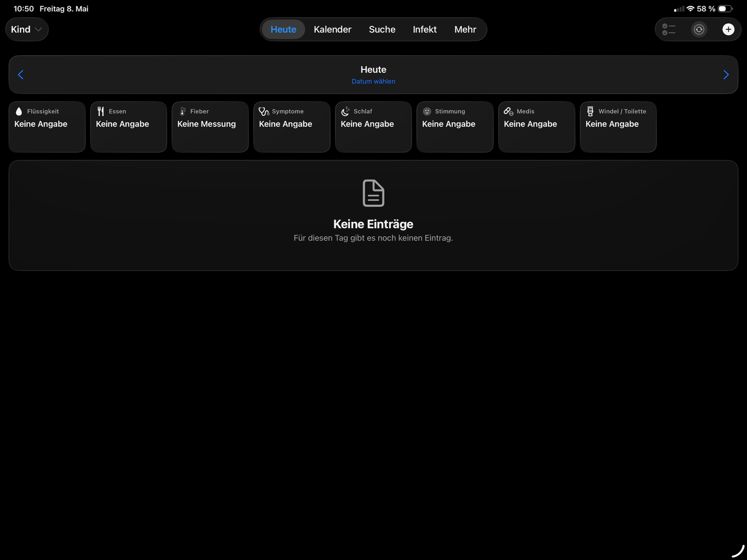Add new entry with plus icon
The image size is (747, 560).
[x=728, y=29]
